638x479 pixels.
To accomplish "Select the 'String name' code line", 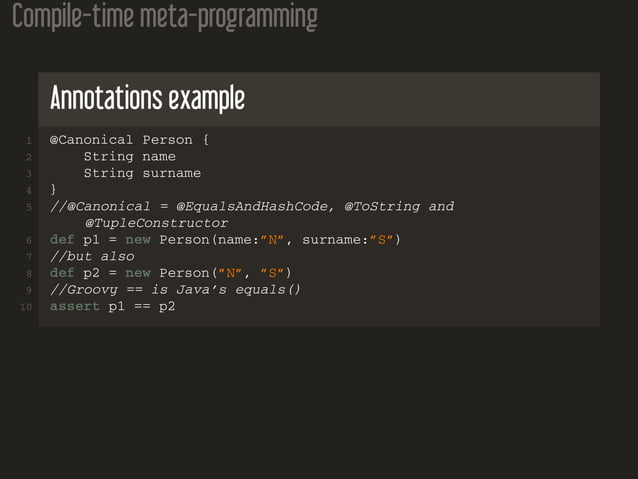I will tap(129, 157).
